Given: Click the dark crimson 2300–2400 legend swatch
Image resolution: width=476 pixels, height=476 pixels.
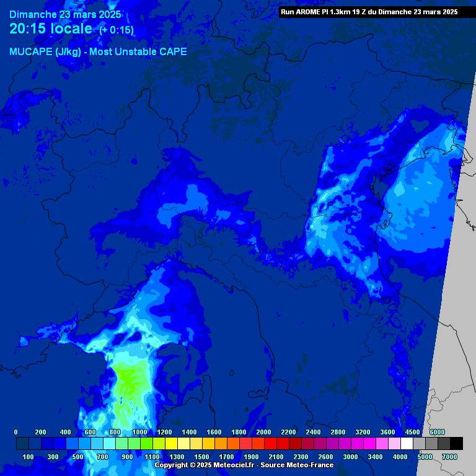Looking at the screenshot, I should coord(307,444).
